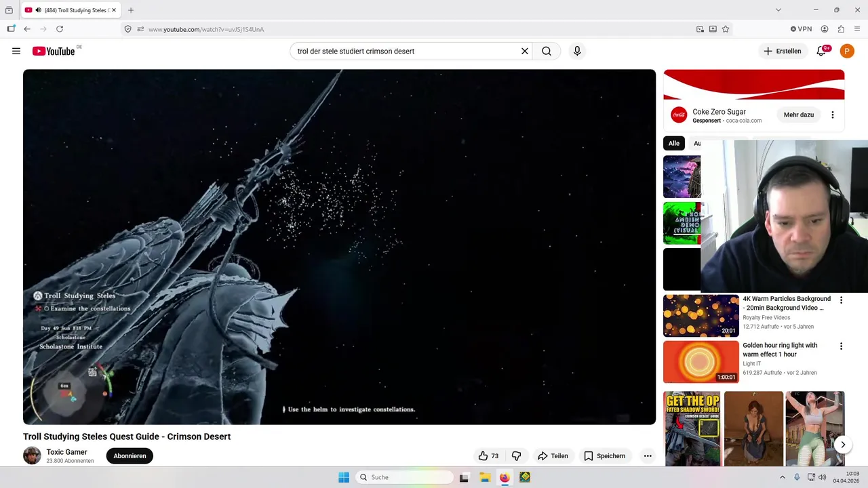Viewport: 868px width, 488px height.
Task: Click the magnifier search button
Action: [x=547, y=51]
